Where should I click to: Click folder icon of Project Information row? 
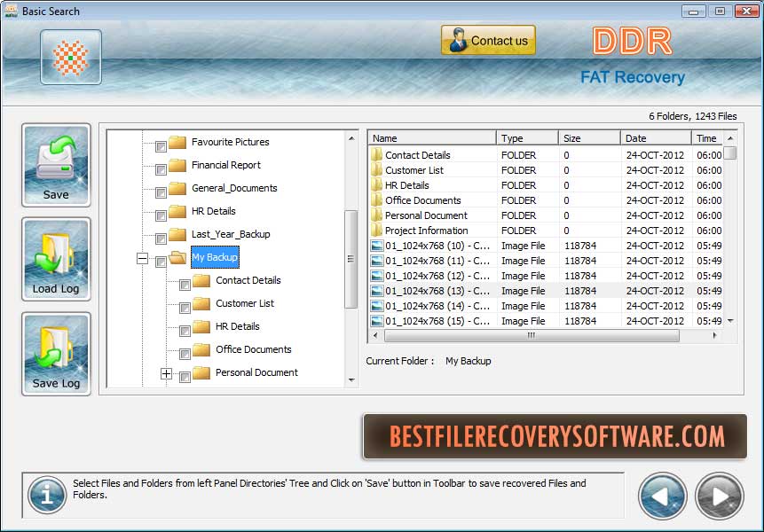coord(376,231)
